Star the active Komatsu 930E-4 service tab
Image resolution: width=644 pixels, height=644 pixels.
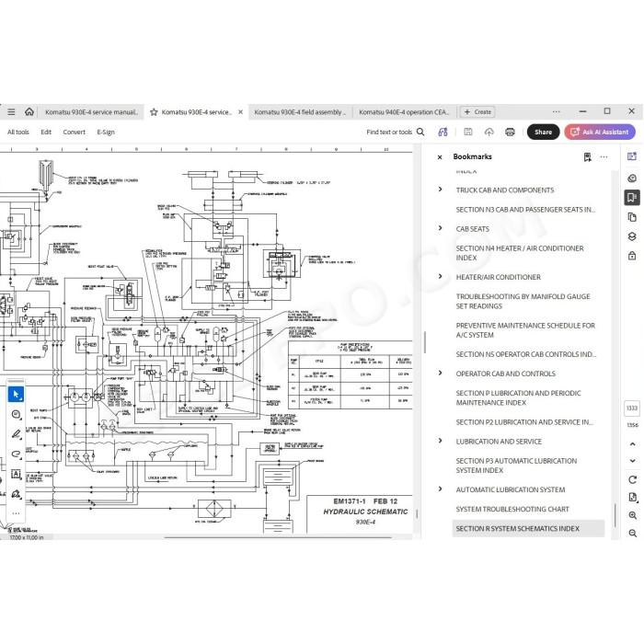[154, 112]
